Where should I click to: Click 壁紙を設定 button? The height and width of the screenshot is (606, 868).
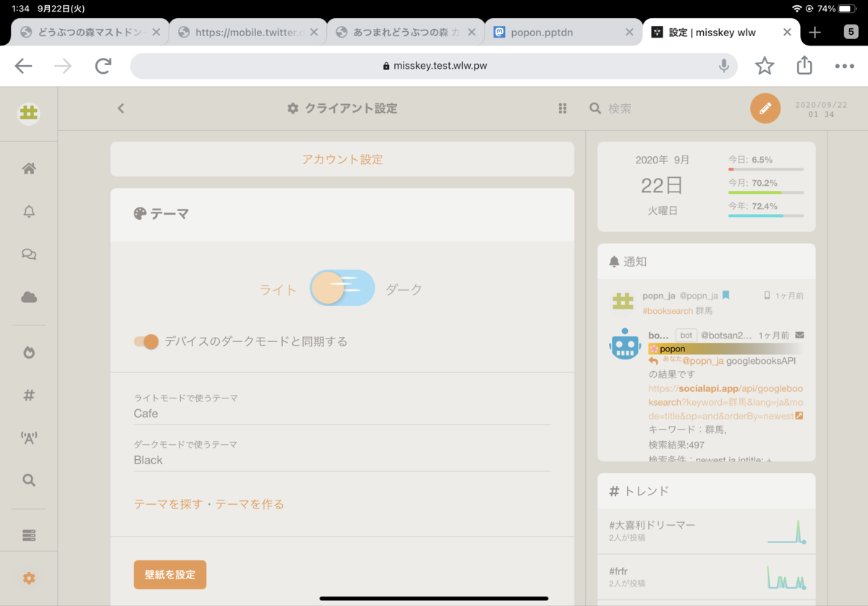coord(170,575)
